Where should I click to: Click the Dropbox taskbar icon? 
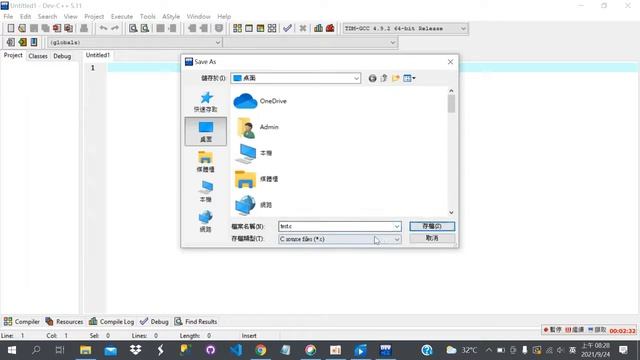coord(136,350)
